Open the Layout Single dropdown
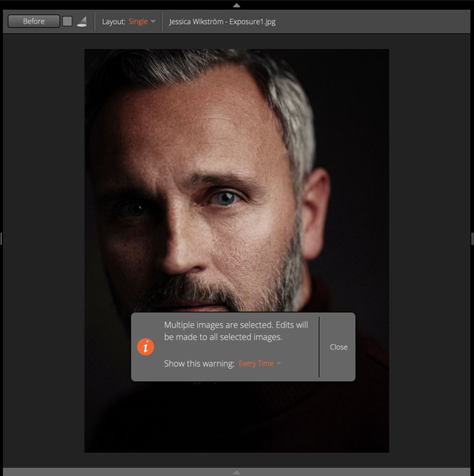This screenshot has height=476, width=474. [142, 21]
